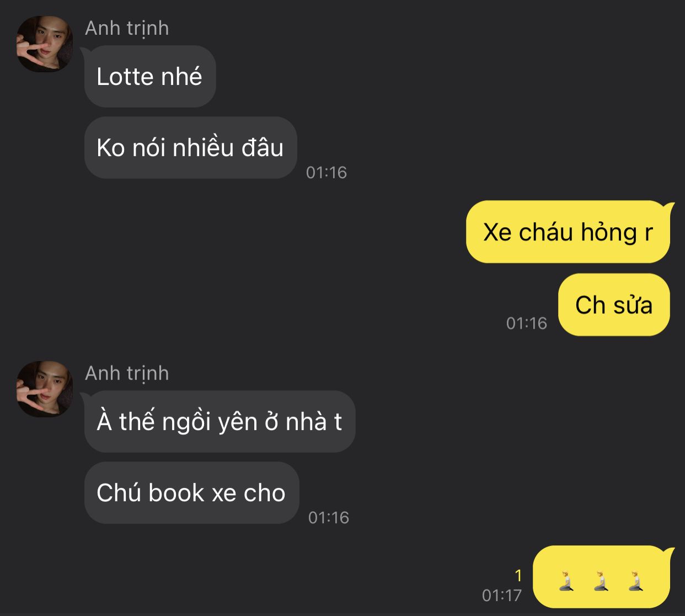Tap the avatar beside the 'À thế ngồi' message
The image size is (685, 616).
coord(45,389)
